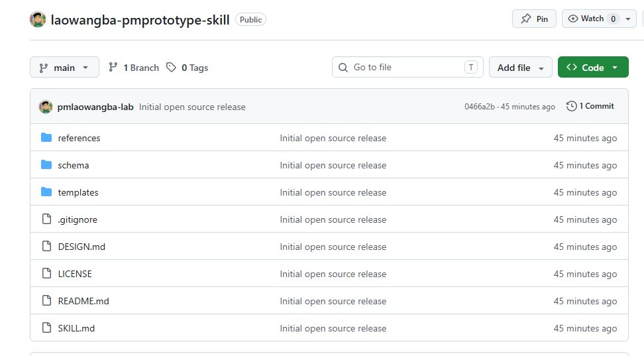The height and width of the screenshot is (356, 644).
Task: Open the main branch selector dropdown
Action: [64, 67]
